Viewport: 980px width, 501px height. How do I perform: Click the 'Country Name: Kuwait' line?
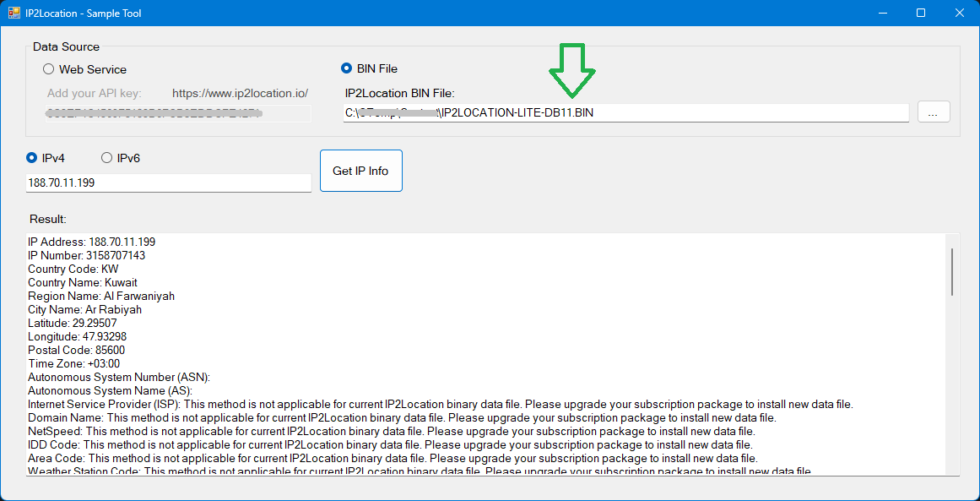pyautogui.click(x=83, y=283)
